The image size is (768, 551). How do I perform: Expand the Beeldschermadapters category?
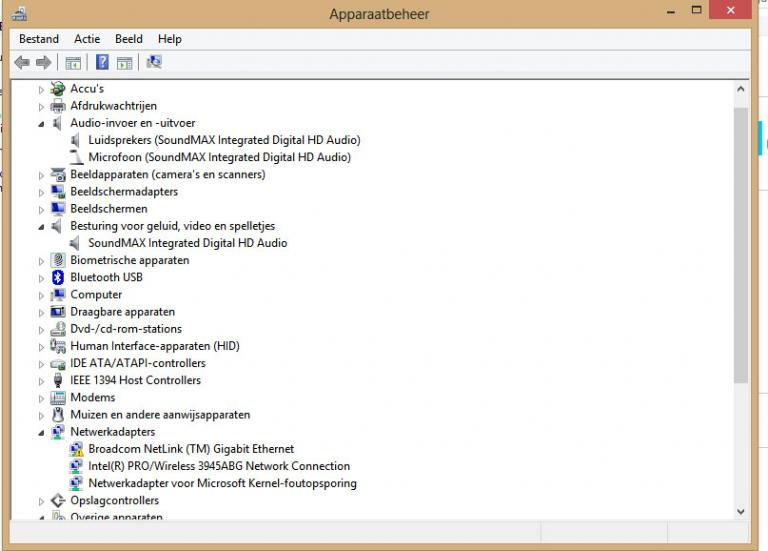(x=42, y=192)
